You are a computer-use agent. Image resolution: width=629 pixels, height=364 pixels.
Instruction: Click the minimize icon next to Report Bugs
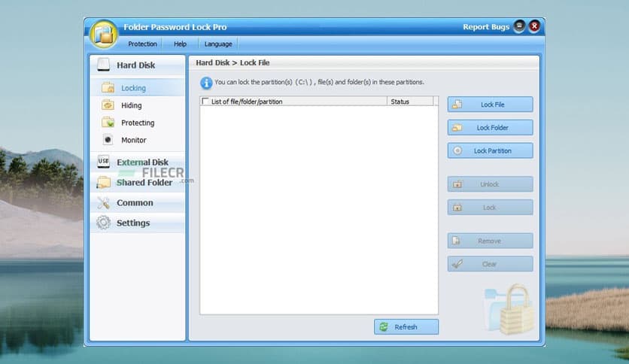coord(519,26)
